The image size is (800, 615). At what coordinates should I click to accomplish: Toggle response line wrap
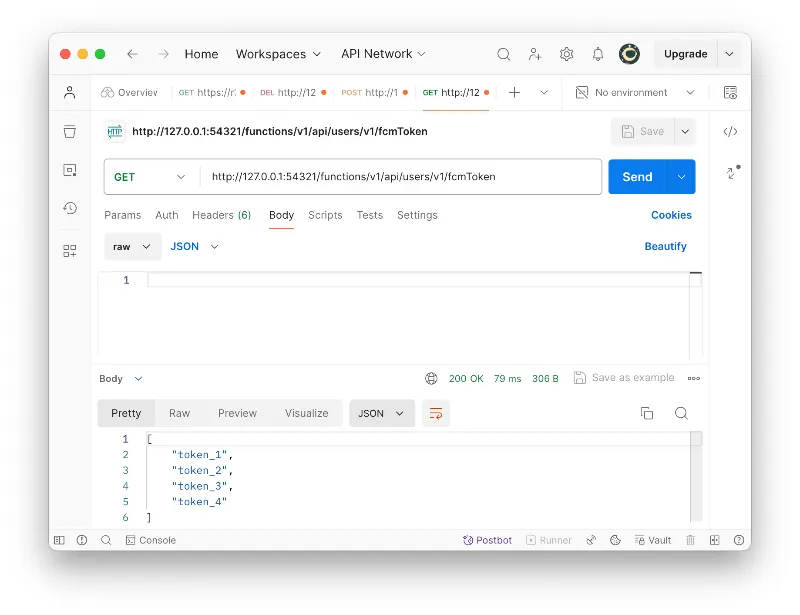[x=436, y=413]
